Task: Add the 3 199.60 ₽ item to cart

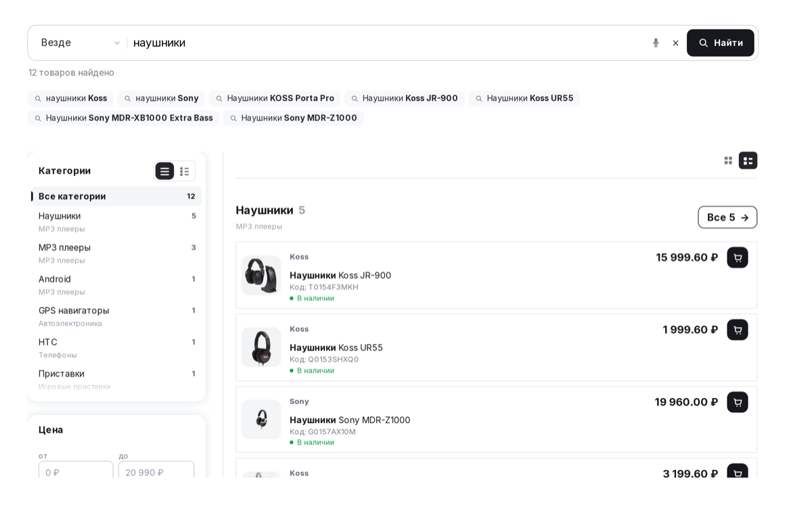Action: [x=738, y=472]
